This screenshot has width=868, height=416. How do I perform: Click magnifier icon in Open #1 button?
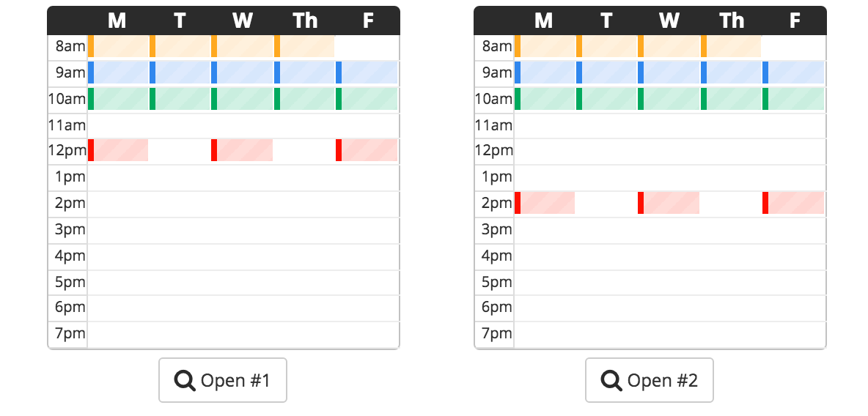185,381
